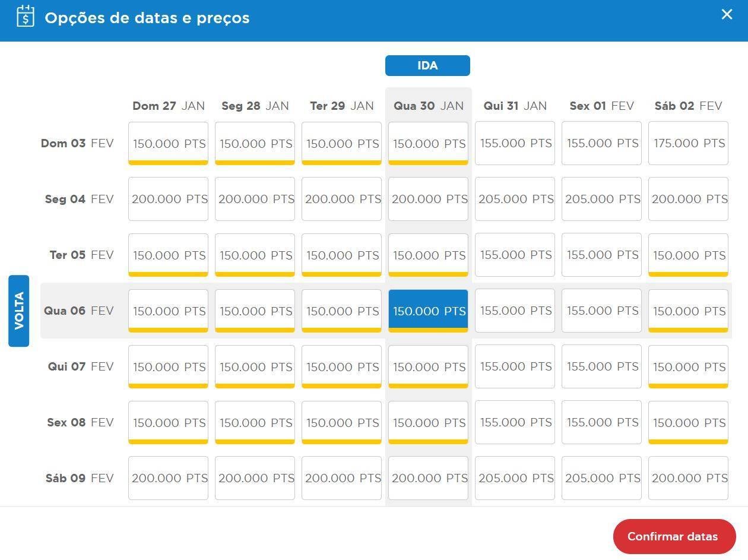748x560 pixels.
Task: Choose Sáb 02 FEV with Qua 06 FEV return
Action: (x=688, y=311)
